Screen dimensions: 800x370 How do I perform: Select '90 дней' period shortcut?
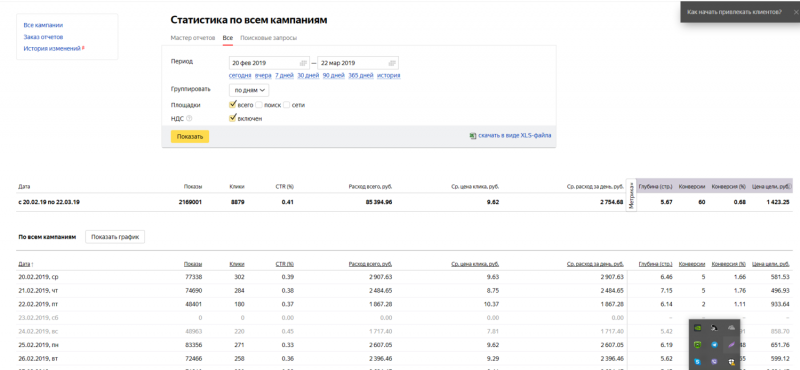point(334,76)
